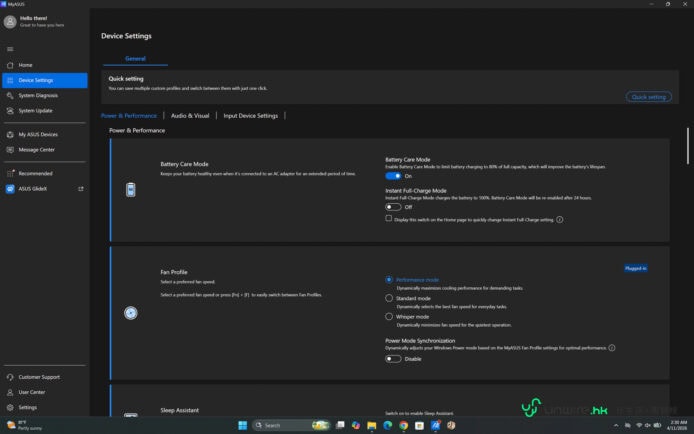Select Standard mode fan profile
The image size is (694, 434).
click(x=389, y=298)
